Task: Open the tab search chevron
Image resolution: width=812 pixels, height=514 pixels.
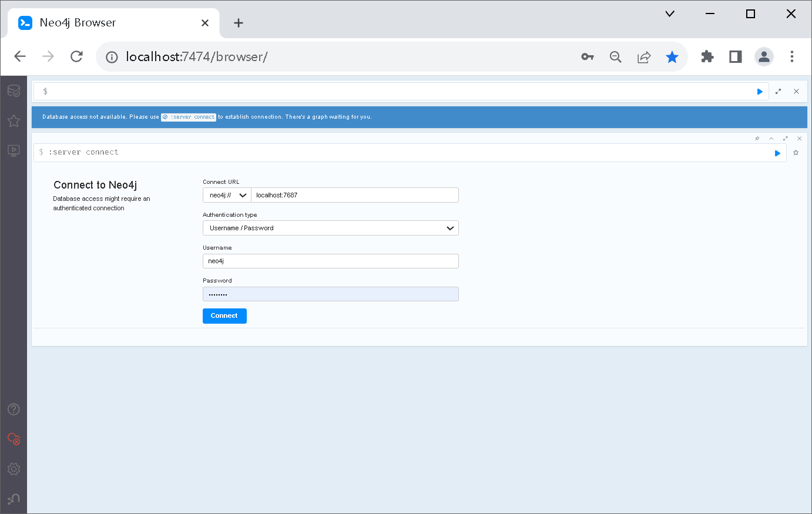Action: click(670, 14)
